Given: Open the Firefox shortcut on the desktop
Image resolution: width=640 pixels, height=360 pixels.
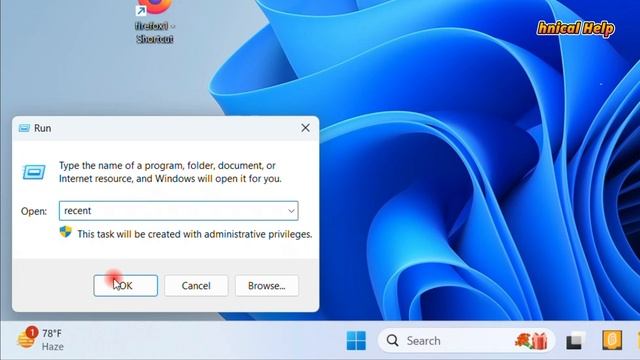Looking at the screenshot, I should click(x=154, y=21).
